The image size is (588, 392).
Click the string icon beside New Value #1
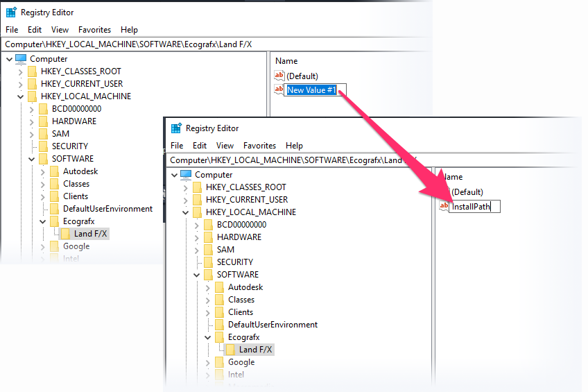click(279, 90)
